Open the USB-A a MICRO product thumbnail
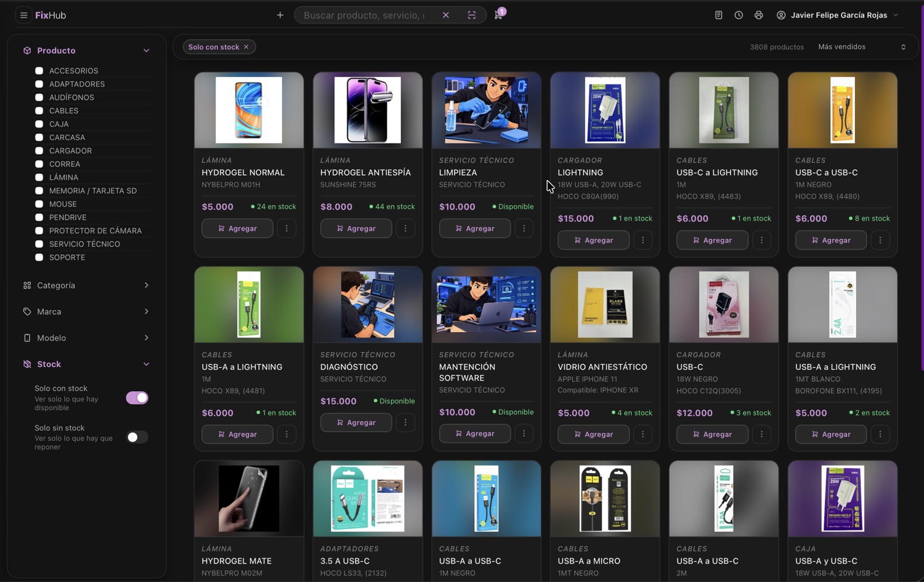The height and width of the screenshot is (582, 924). (x=605, y=499)
